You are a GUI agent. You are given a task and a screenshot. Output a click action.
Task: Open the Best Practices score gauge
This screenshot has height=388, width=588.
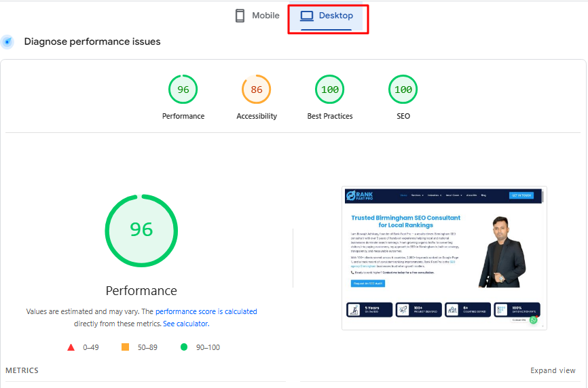329,89
